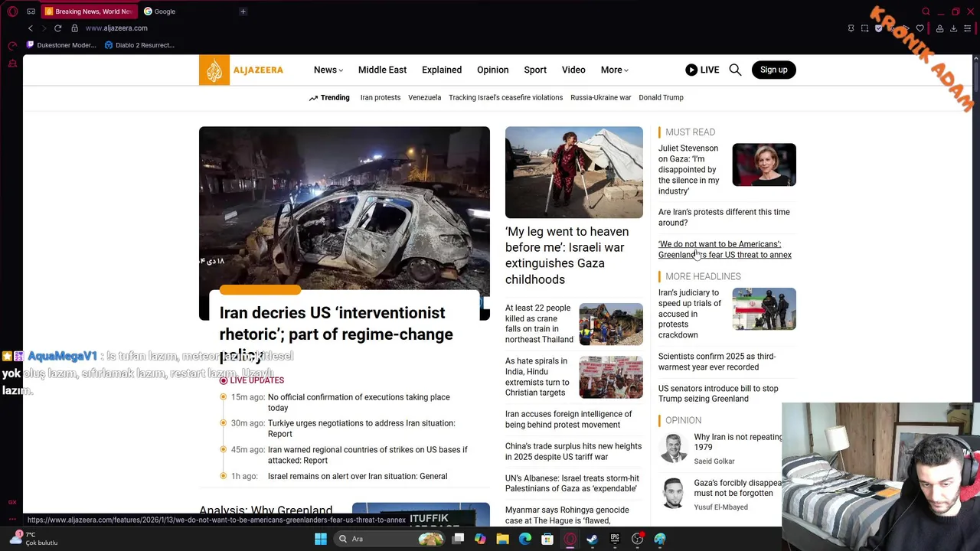Click the pinboard pin icon in address bar
980x551 pixels.
click(x=851, y=28)
